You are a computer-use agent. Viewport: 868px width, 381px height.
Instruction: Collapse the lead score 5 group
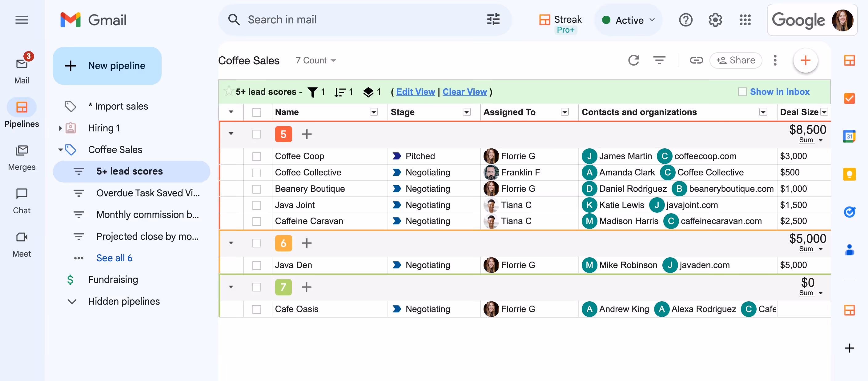231,134
